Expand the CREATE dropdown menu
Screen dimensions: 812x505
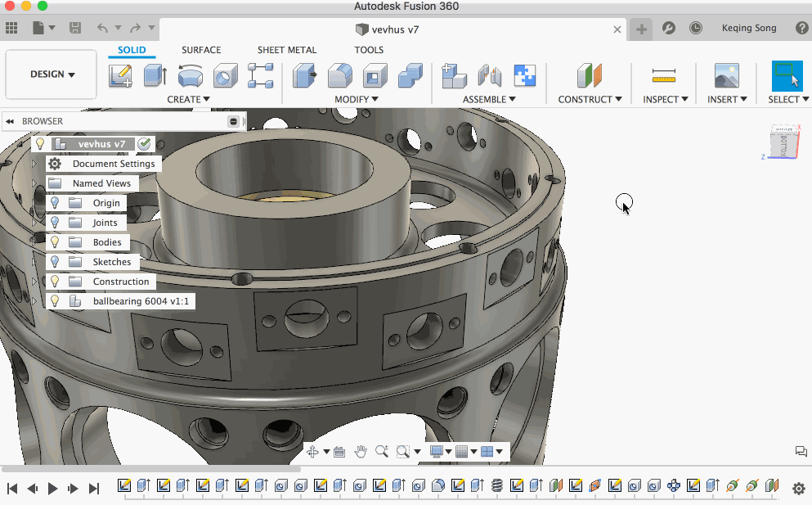188,99
